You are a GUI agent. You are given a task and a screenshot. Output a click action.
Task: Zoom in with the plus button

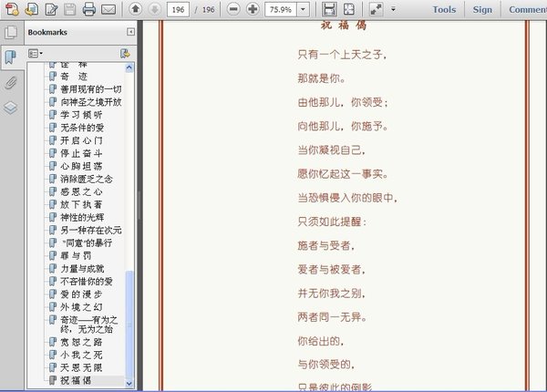tap(253, 9)
